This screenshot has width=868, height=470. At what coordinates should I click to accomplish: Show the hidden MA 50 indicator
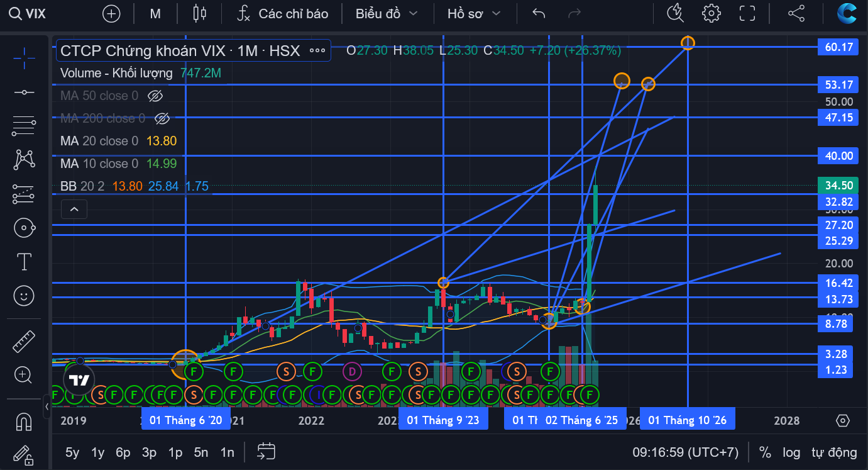point(155,96)
